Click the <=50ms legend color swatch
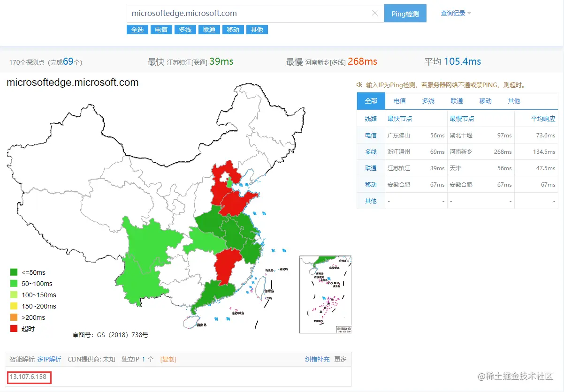Viewport: 564px width, 392px height. (14, 272)
